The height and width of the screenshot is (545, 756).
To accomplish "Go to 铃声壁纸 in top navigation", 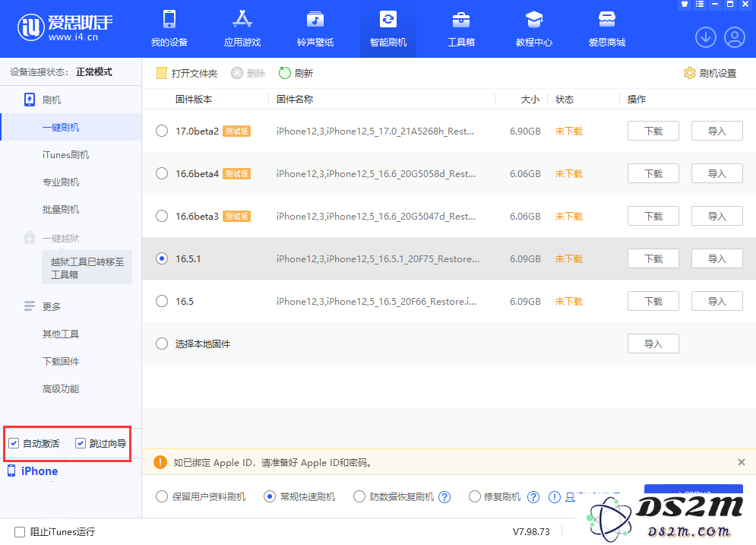I will pos(315,29).
